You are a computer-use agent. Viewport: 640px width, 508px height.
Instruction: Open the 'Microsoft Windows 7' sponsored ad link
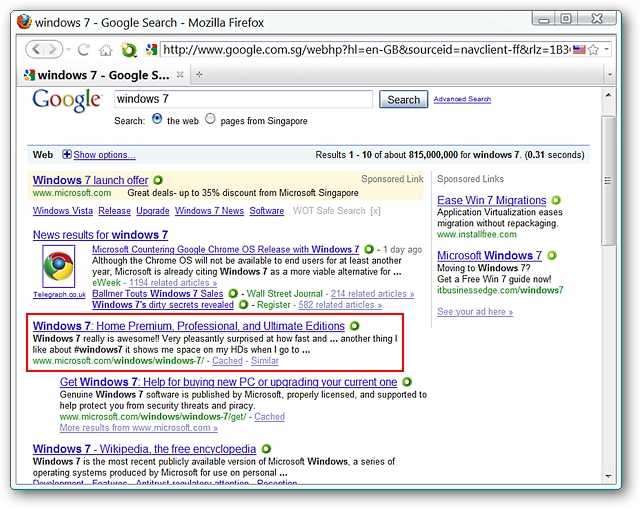pos(489,255)
